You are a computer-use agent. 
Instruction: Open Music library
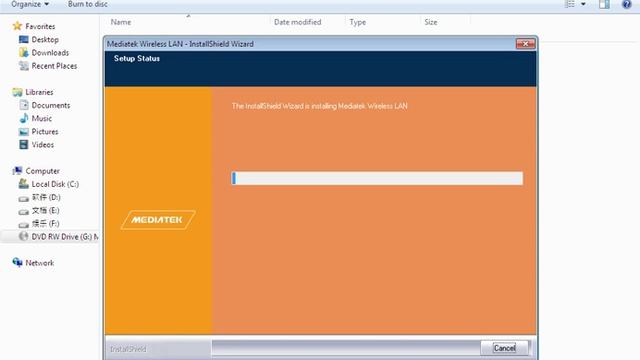42,118
